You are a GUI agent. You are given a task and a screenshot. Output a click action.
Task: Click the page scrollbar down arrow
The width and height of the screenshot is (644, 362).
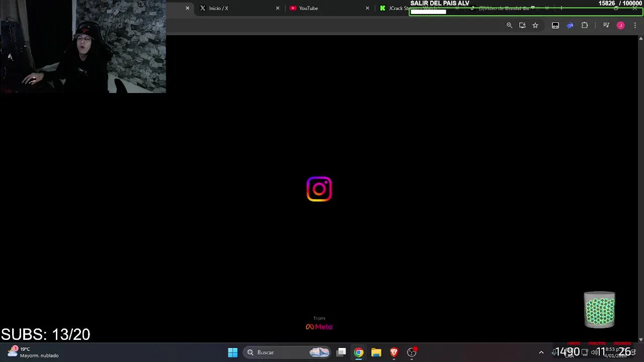point(640,340)
